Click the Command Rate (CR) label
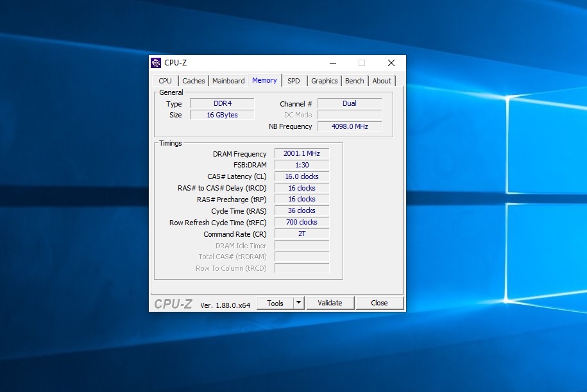Image resolution: width=587 pixels, height=392 pixels. (235, 234)
